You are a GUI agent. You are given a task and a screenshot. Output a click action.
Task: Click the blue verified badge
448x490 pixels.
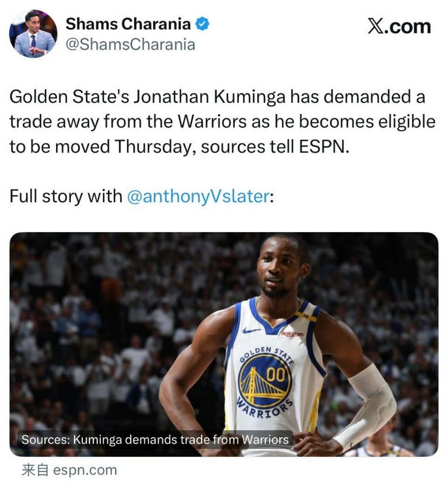[203, 24]
